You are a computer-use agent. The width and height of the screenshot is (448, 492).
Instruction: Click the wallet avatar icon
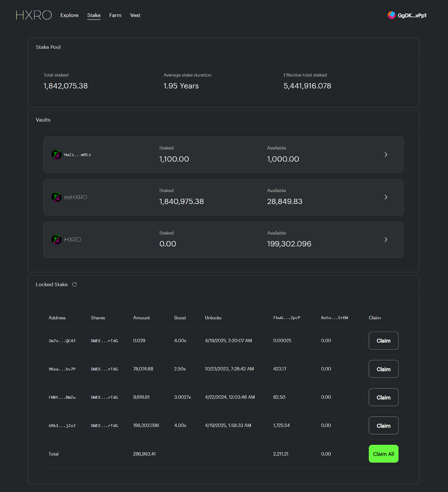tap(391, 15)
